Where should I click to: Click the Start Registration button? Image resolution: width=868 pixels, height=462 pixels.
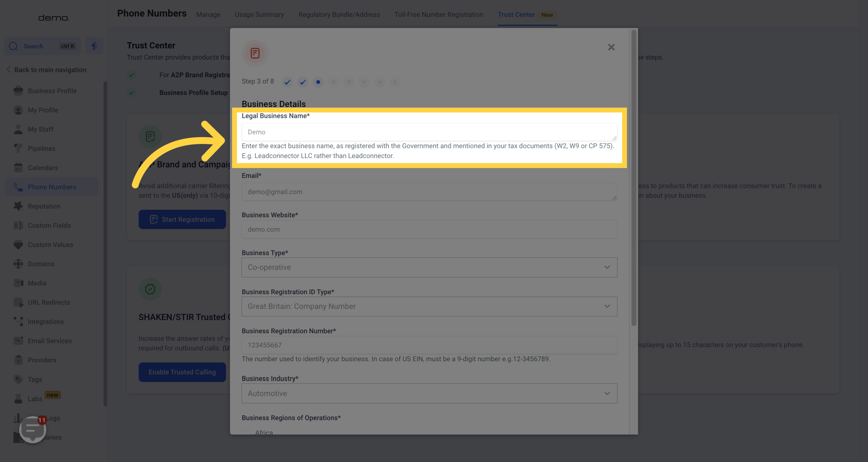pos(182,219)
